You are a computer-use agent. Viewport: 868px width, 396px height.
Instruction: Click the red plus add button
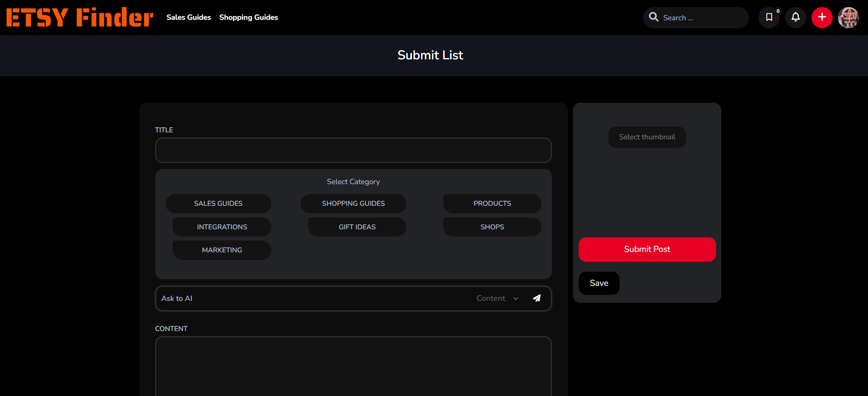coord(822,17)
